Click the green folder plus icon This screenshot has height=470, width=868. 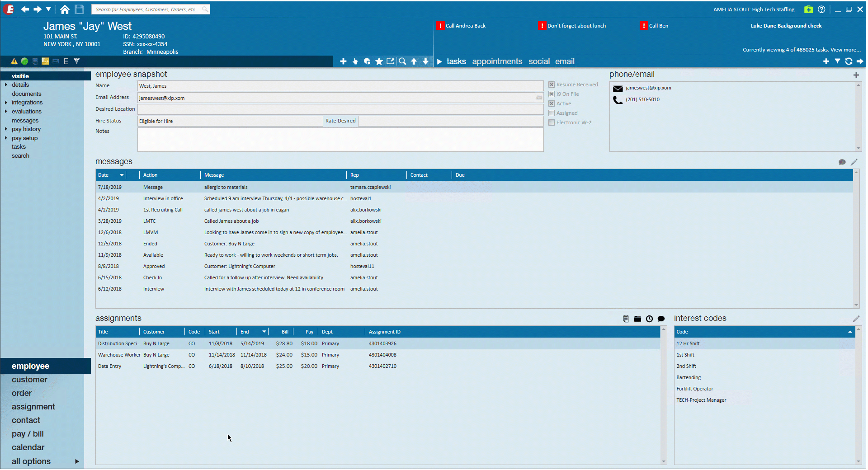pyautogui.click(x=809, y=9)
